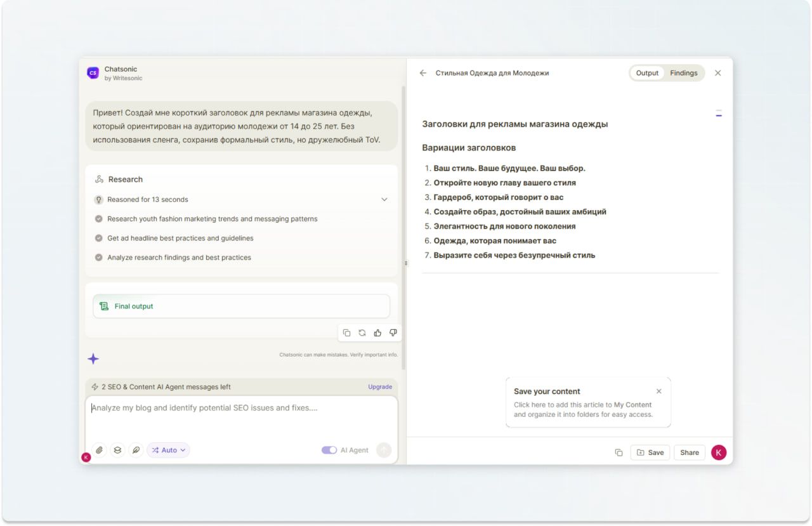Viewport: 812px width, 526px height.
Task: Click the lightning icon beside messages left
Action: (x=95, y=386)
